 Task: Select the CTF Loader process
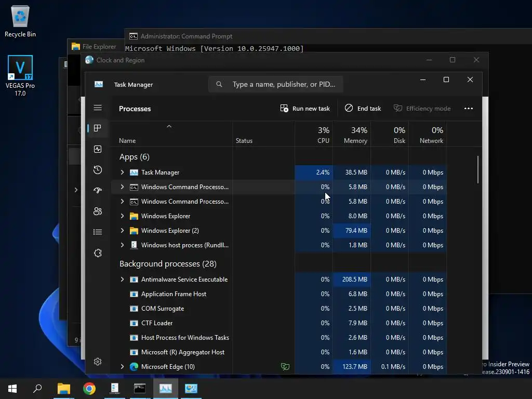click(x=157, y=323)
